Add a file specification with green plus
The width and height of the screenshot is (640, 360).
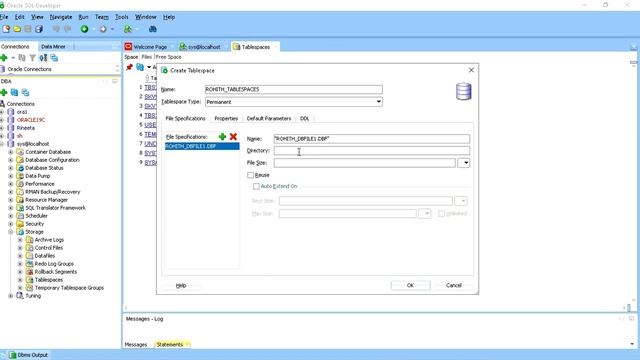[222, 137]
